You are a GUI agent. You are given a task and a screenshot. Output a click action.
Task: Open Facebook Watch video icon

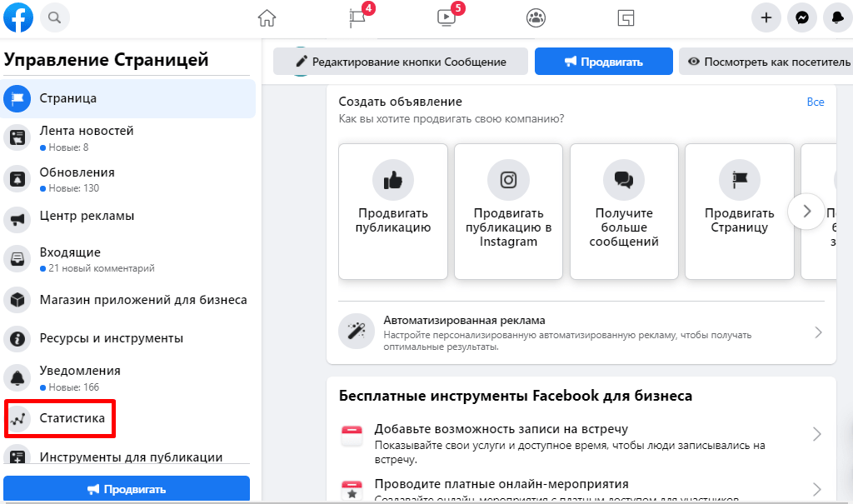tap(446, 17)
